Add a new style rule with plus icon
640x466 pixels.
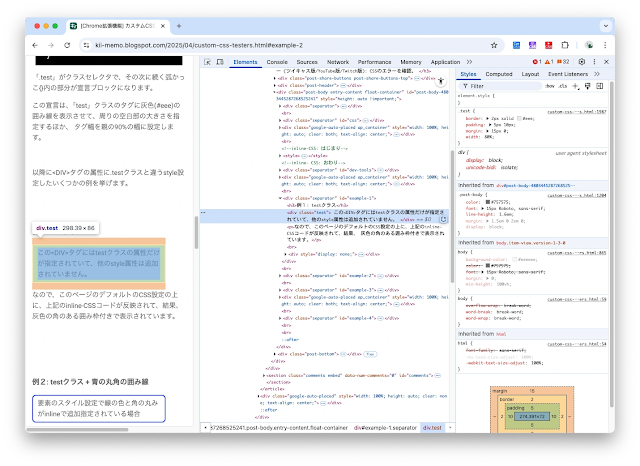(x=576, y=86)
